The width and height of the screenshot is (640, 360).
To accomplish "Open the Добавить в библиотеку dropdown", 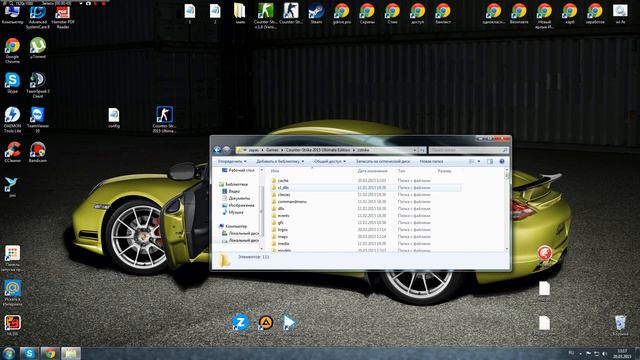I will tap(280, 162).
